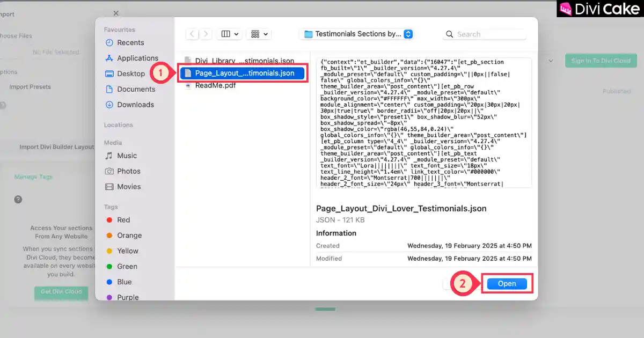The width and height of the screenshot is (644, 338).
Task: Click the Divi Cake logo
Action: [x=600, y=9]
